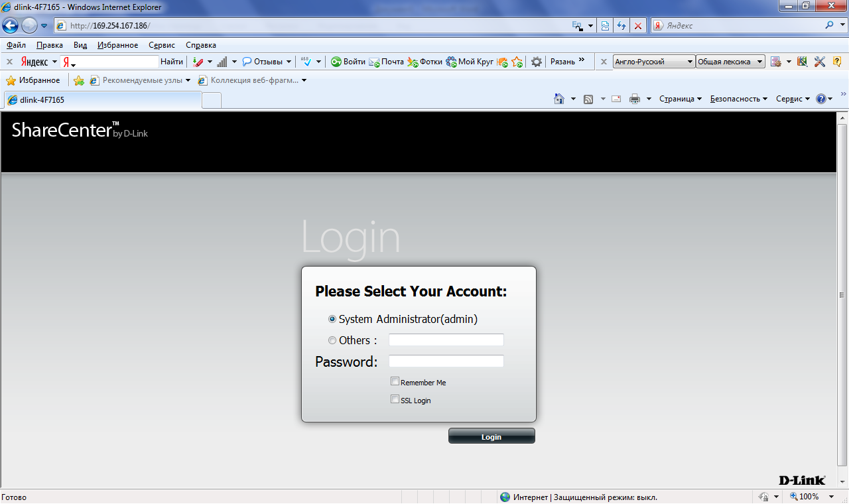Select the Others radio button
Viewport: 849px width, 504px height.
[x=332, y=340]
